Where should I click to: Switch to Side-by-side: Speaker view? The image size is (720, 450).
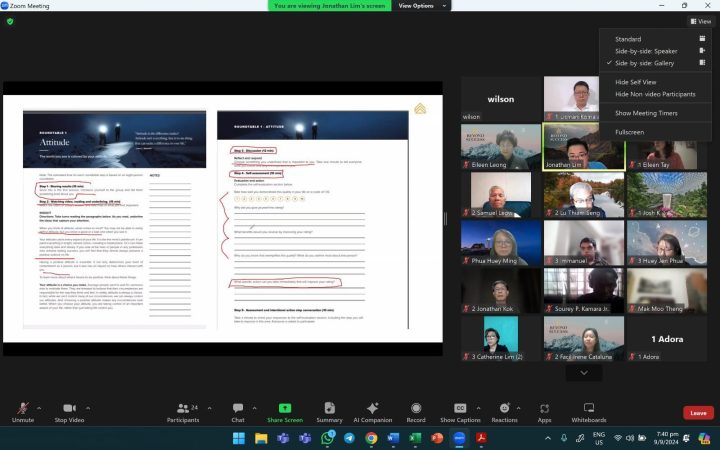(x=646, y=51)
